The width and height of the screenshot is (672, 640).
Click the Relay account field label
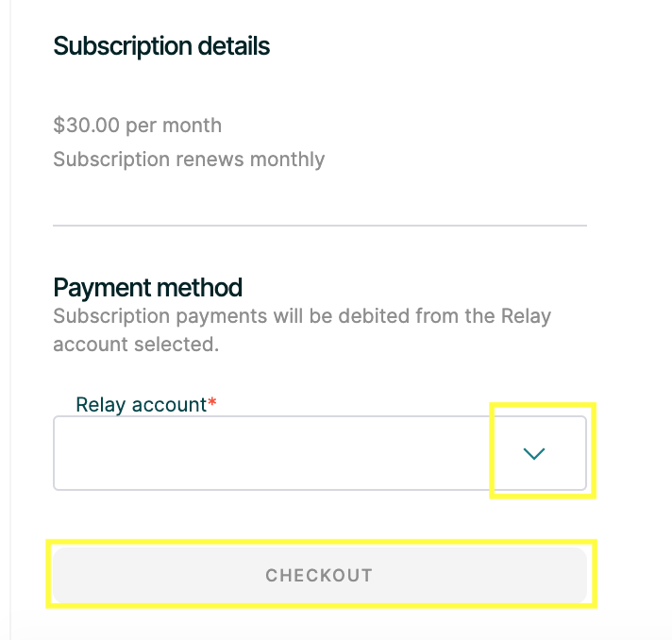(x=141, y=405)
